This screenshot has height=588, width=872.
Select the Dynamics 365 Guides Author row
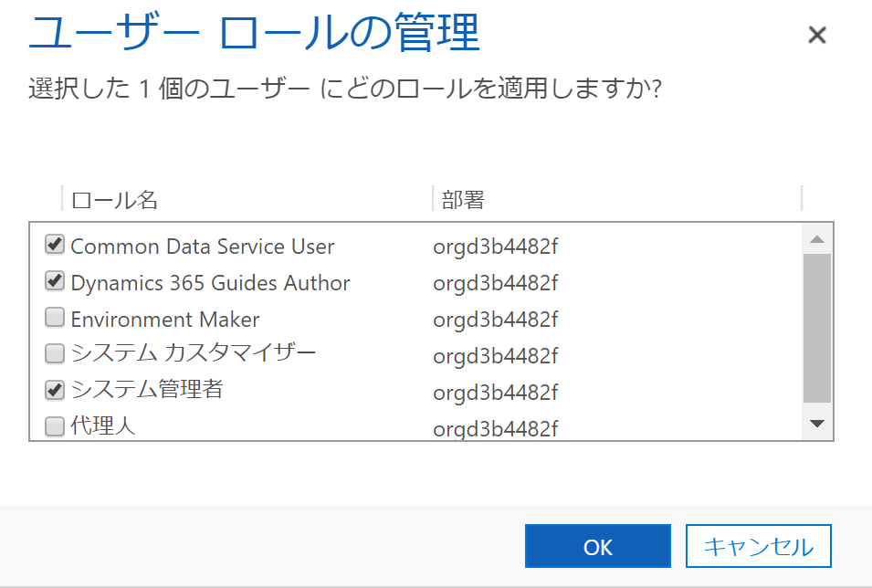[210, 282]
